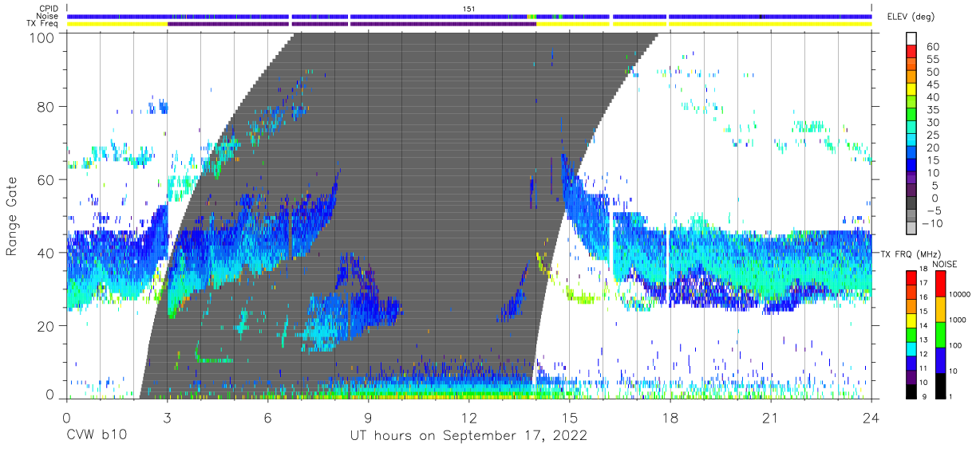980x452 pixels.
Task: Select the red top segment of TX FRQ bar
Action: point(911,277)
